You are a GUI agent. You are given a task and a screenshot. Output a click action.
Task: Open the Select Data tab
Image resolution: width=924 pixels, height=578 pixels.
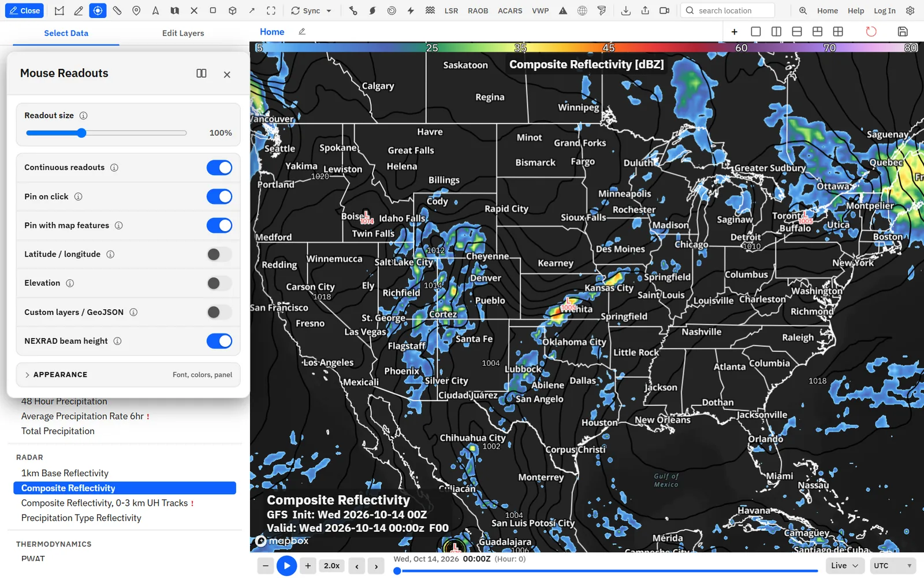coord(66,33)
